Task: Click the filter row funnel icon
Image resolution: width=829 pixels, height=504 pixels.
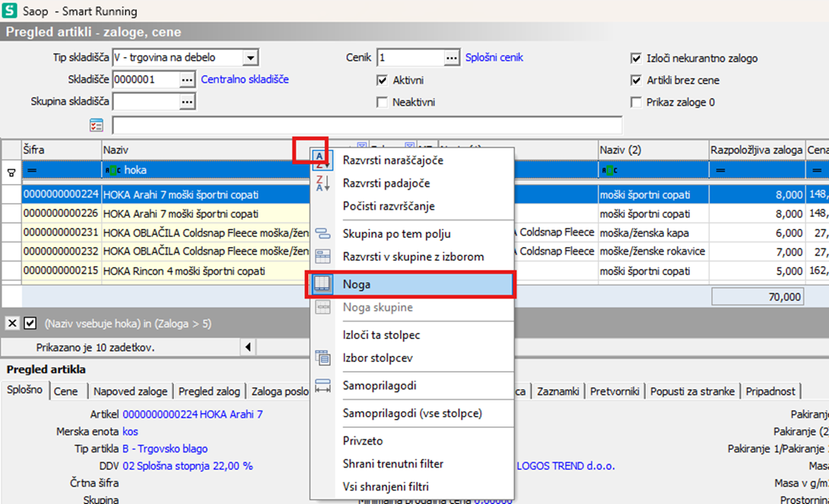Action: coord(11,173)
